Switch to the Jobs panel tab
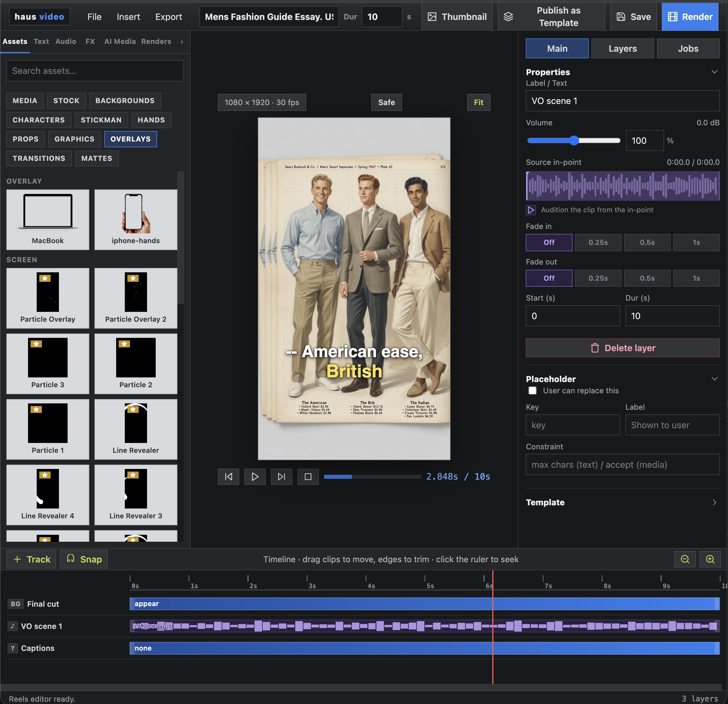728x704 pixels. click(x=688, y=49)
